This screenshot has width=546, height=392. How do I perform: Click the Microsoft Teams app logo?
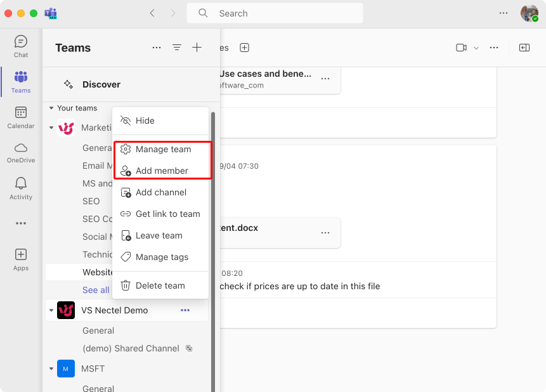click(51, 13)
